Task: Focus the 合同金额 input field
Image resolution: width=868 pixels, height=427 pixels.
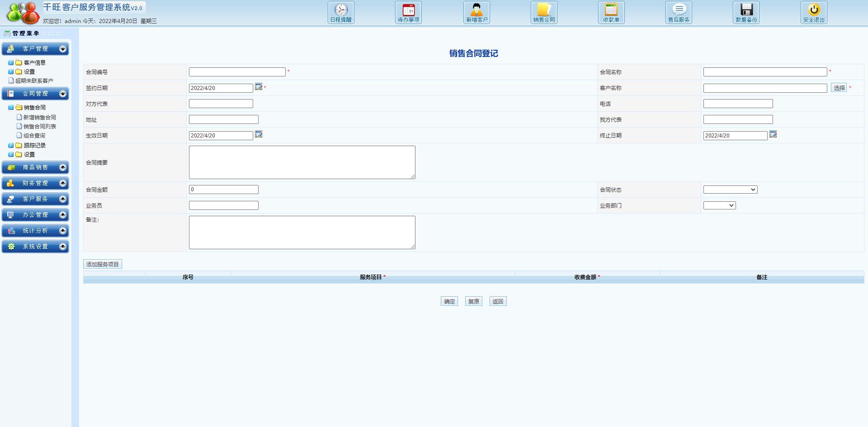Action: click(224, 190)
